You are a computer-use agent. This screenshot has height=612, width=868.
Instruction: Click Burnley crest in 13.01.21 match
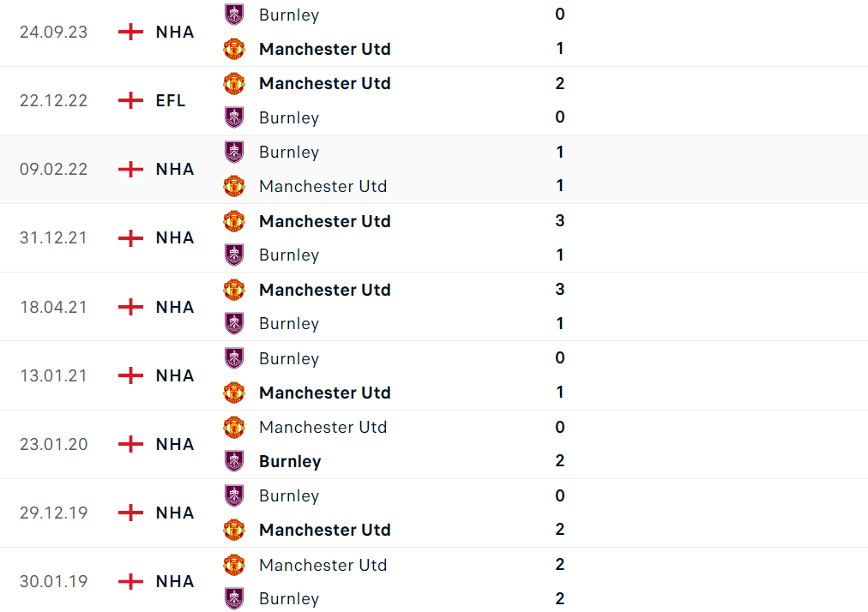click(234, 358)
